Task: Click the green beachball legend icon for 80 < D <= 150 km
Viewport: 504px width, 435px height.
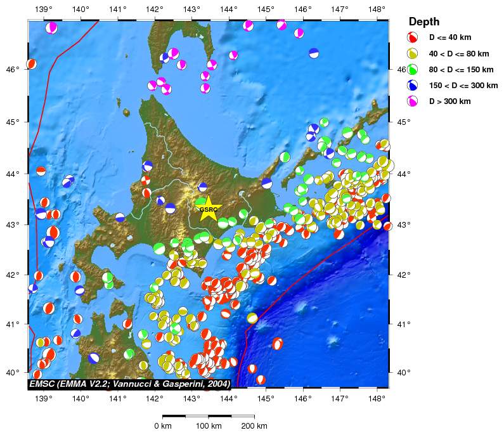Action: click(413, 69)
